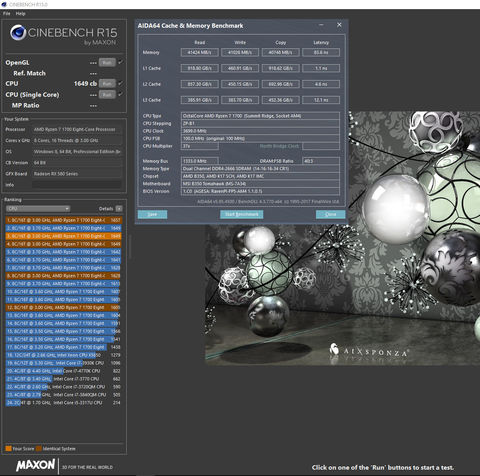Click the MAXON logo at bottom left

click(x=36, y=465)
